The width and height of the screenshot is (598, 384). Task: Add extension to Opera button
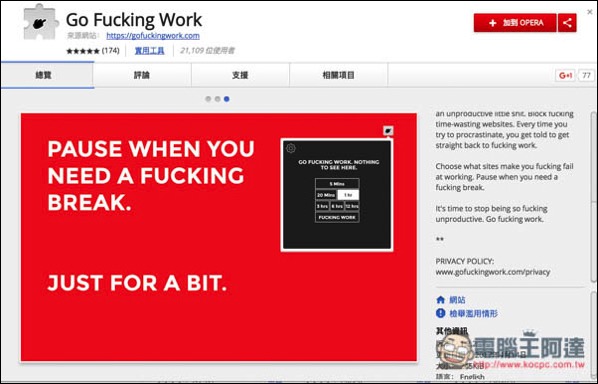pos(515,23)
